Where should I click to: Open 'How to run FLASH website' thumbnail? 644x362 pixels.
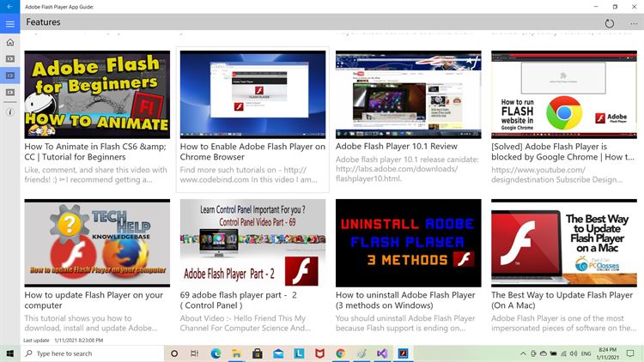pos(564,94)
